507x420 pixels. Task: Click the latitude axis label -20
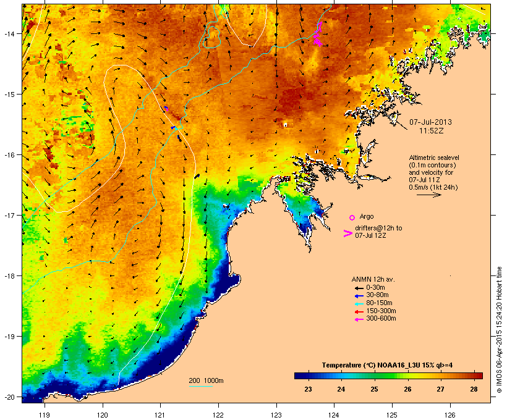pos(9,397)
